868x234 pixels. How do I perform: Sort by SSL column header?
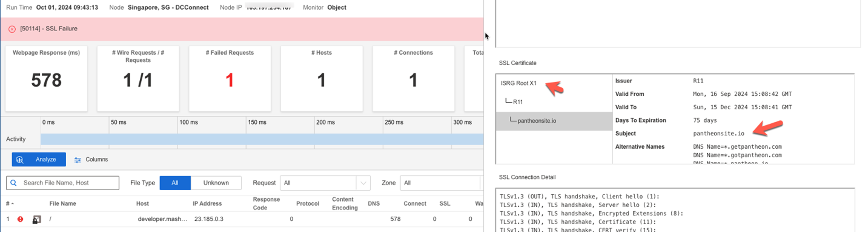coord(445,204)
